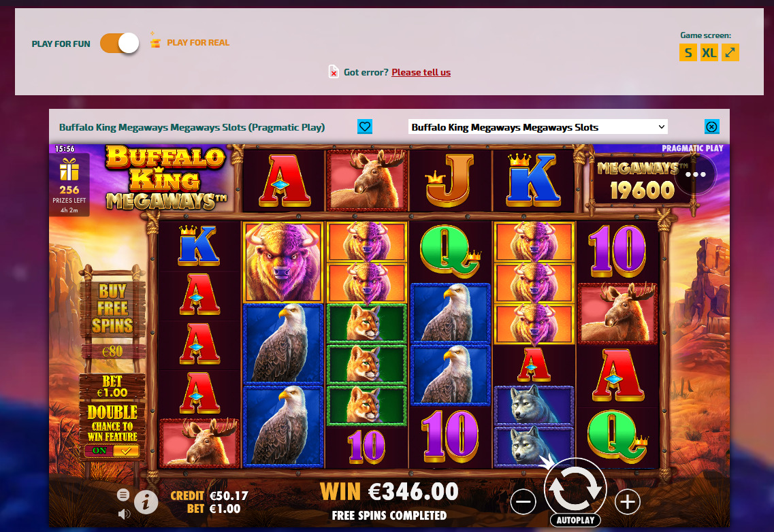Toggle Double Chance to Win Feature
The width and height of the screenshot is (774, 532).
[x=112, y=450]
